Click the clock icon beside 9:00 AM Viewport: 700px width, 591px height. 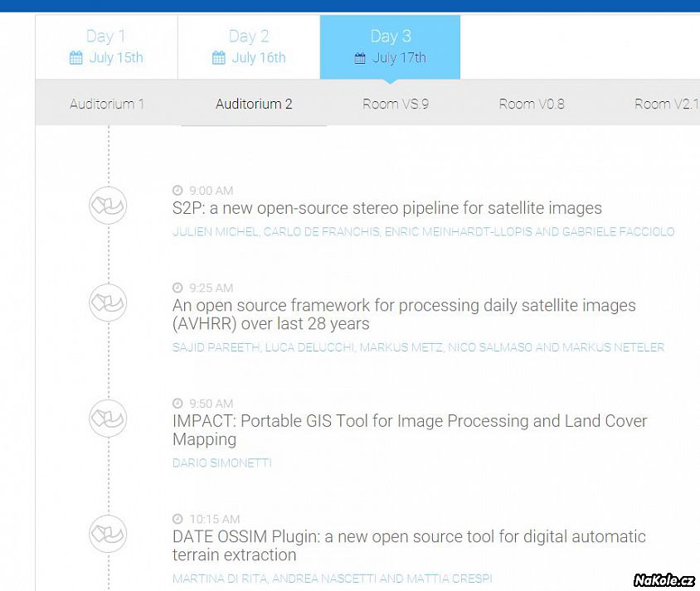tap(177, 191)
